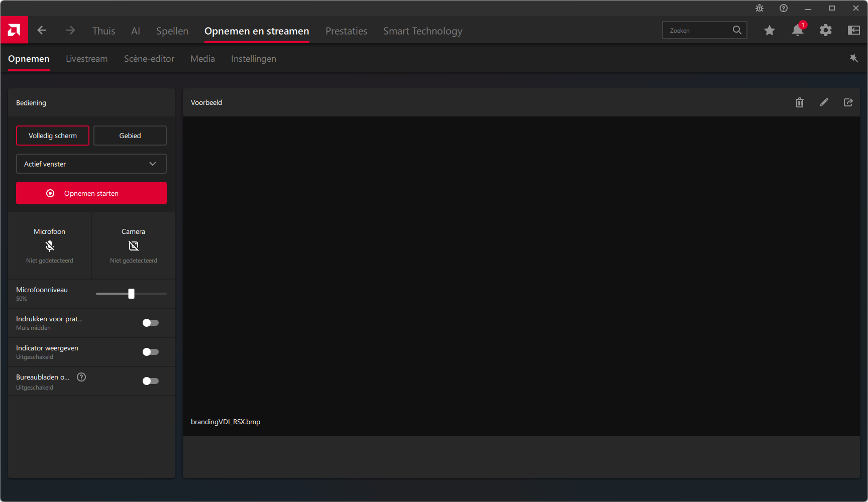The height and width of the screenshot is (502, 868).
Task: Turn on the Indicator weergeven switch
Action: 150,352
